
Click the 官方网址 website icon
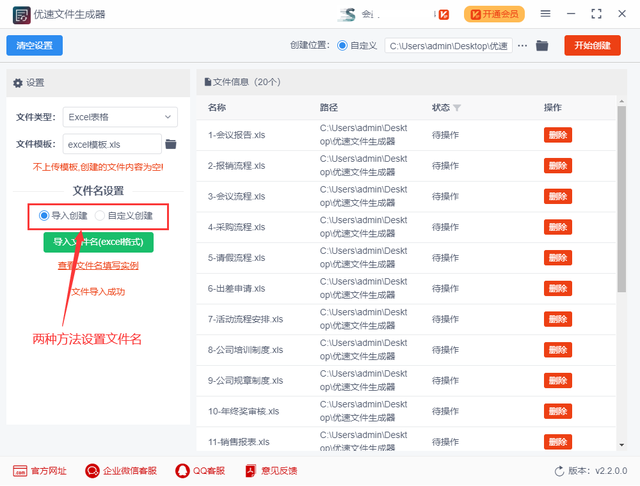tap(21, 470)
